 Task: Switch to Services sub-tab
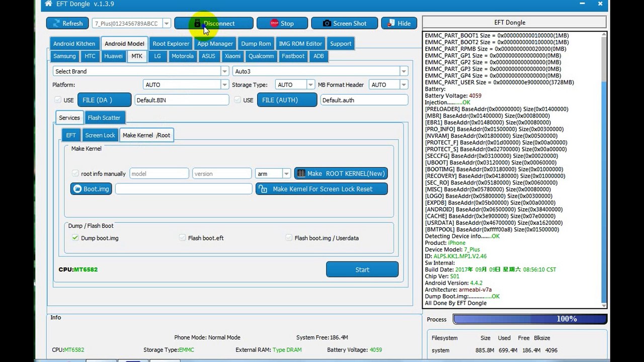(69, 118)
